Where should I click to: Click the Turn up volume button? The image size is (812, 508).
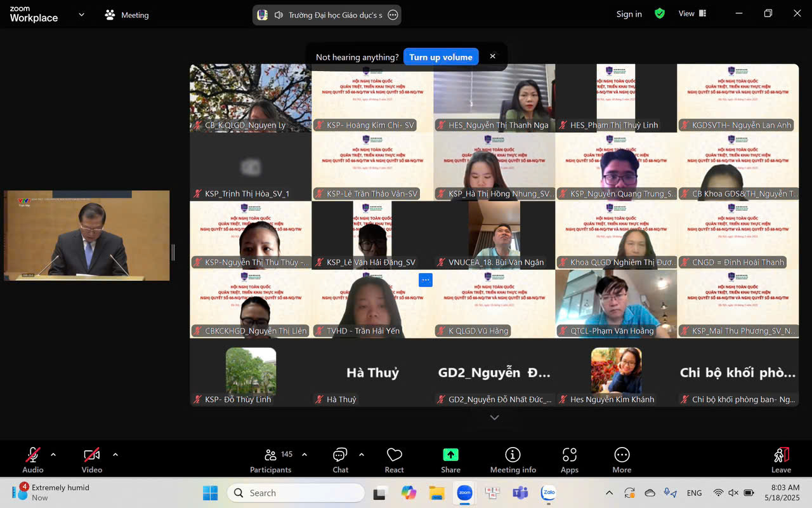pyautogui.click(x=440, y=57)
